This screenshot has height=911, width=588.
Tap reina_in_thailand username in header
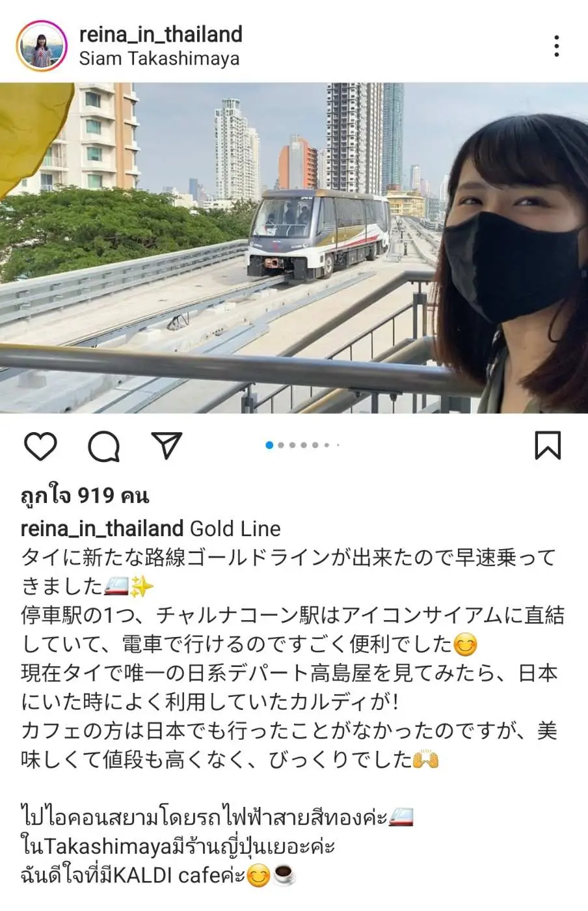(161, 34)
